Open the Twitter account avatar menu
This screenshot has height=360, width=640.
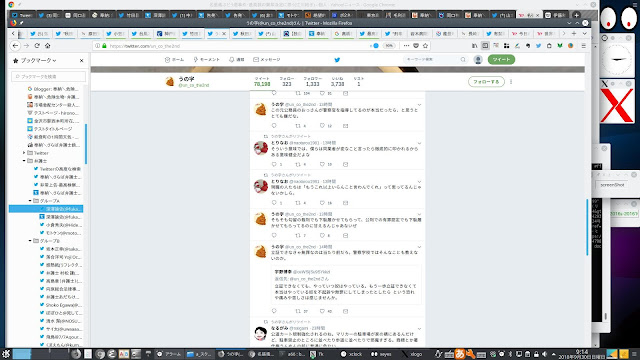tap(478, 60)
